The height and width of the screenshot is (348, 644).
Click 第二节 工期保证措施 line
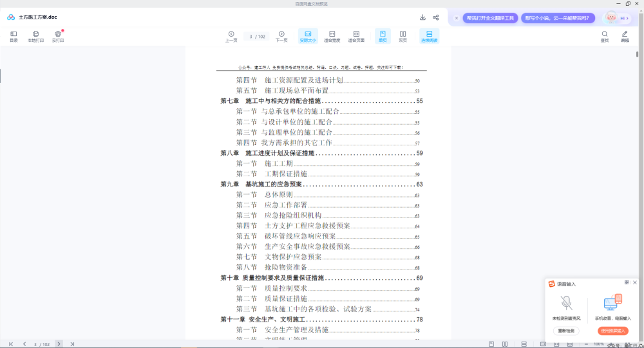(x=328, y=174)
